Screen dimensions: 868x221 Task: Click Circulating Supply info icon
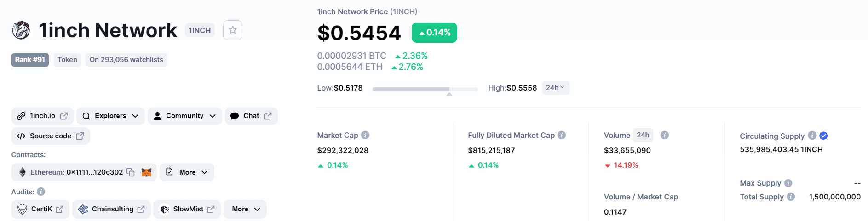[x=812, y=135]
